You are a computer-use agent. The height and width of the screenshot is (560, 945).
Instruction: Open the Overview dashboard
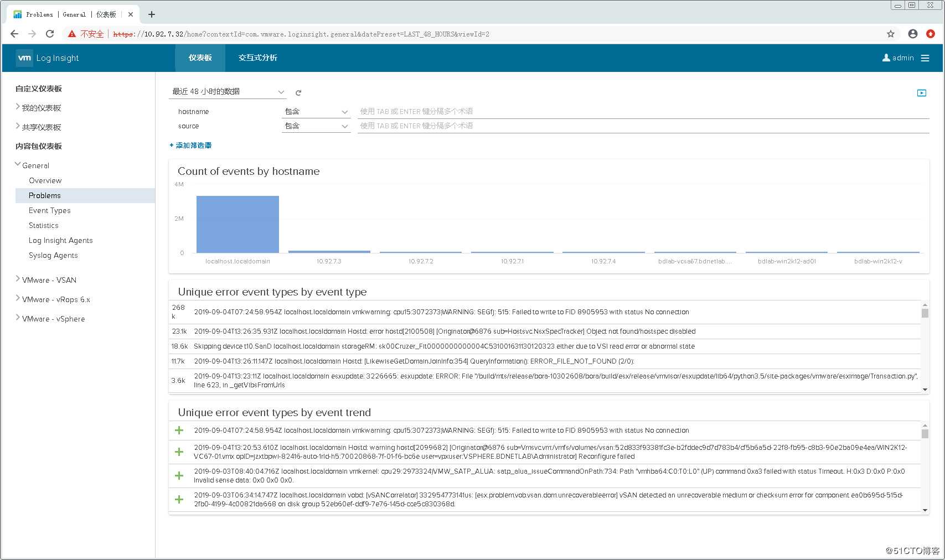[45, 180]
